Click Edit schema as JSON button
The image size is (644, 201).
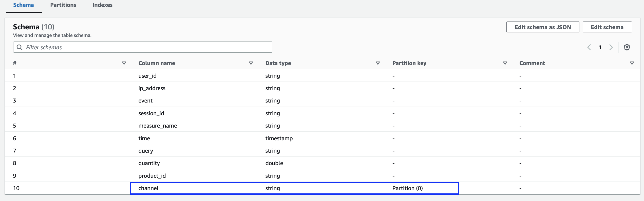[x=543, y=27]
